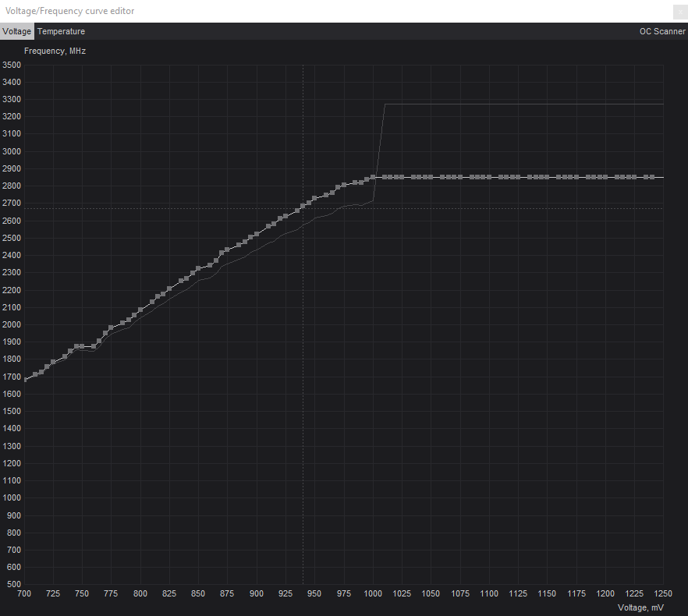Click the 750 voltage axis label
Viewport: 688px width, 616px height.
pos(82,593)
